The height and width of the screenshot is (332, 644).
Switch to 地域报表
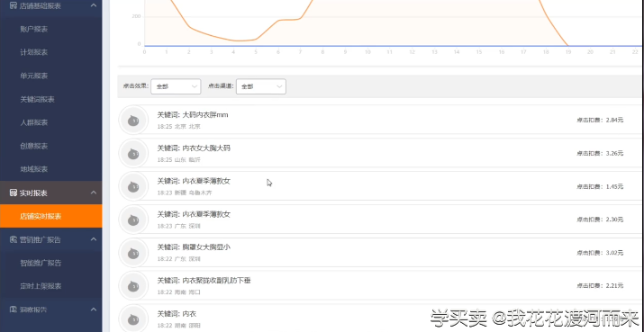[34, 169]
